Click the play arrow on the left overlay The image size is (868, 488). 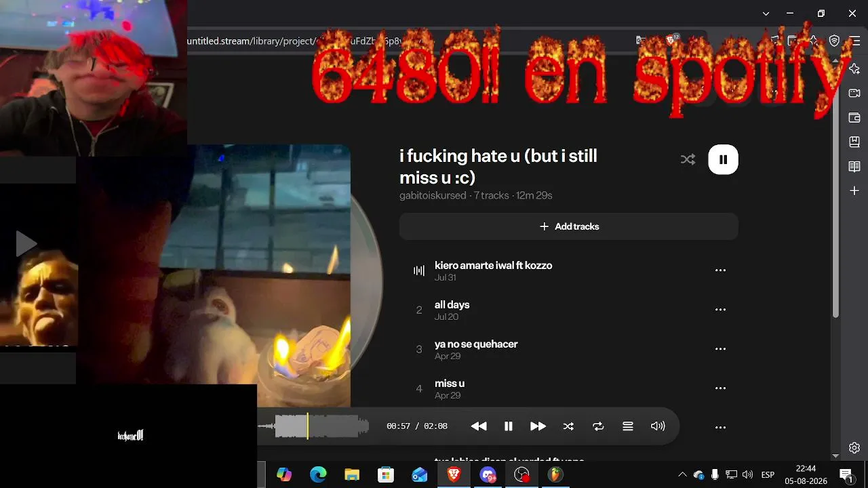pyautogui.click(x=26, y=243)
